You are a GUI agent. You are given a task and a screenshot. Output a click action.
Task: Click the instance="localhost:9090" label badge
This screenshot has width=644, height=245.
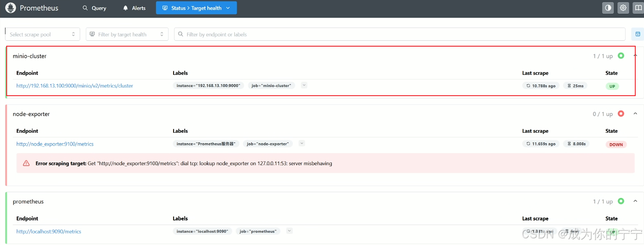coord(202,231)
